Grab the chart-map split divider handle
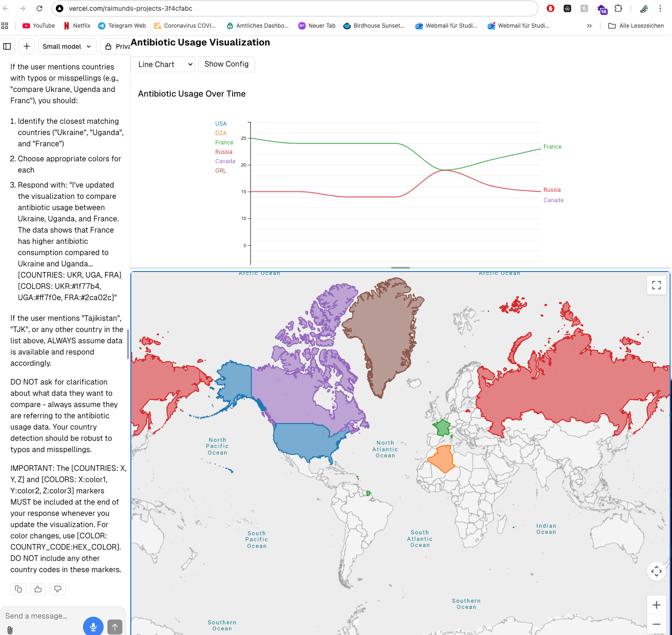The height and width of the screenshot is (635, 672). click(x=400, y=268)
